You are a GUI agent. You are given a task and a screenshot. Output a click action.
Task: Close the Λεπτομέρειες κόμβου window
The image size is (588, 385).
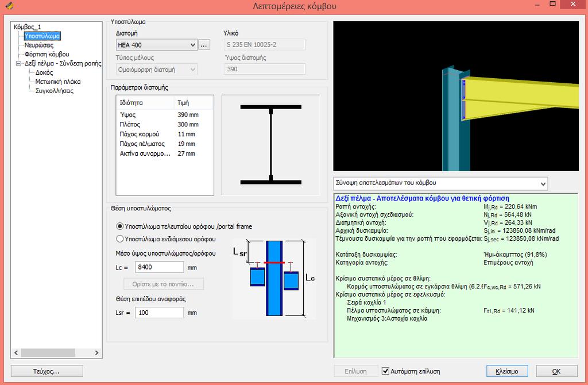click(573, 4)
